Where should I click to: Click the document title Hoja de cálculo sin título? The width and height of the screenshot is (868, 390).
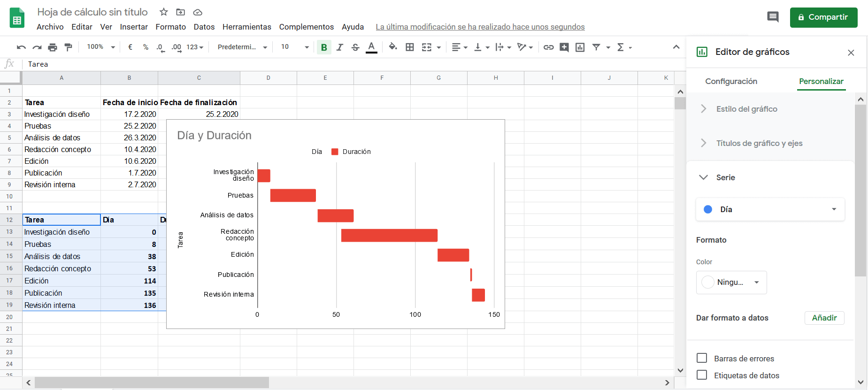pyautogui.click(x=92, y=12)
